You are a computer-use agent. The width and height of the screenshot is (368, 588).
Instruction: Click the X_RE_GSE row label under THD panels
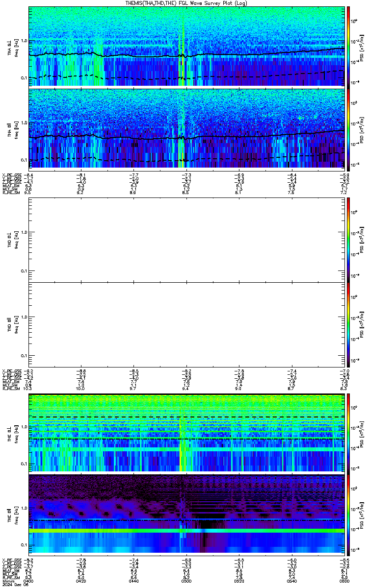11,371
